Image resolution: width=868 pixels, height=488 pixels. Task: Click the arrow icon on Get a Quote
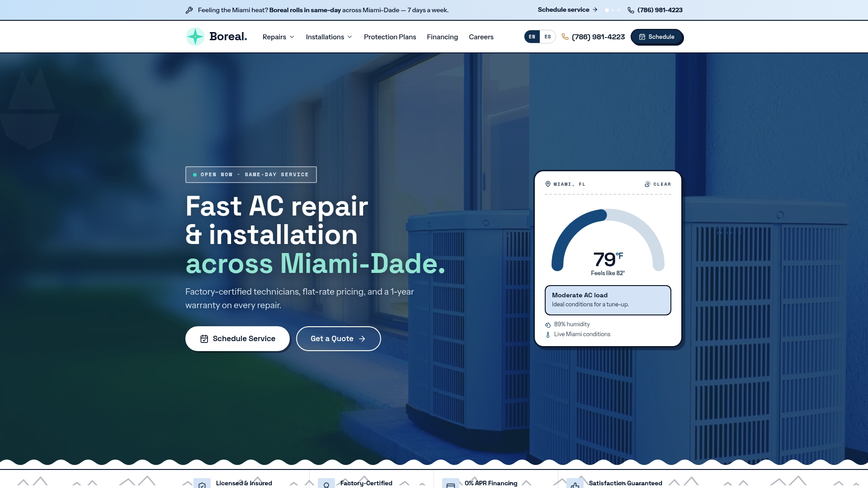tap(362, 339)
